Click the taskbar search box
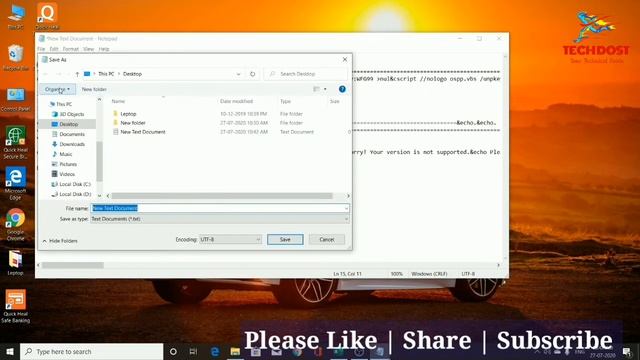The width and height of the screenshot is (640, 360). click(x=91, y=351)
